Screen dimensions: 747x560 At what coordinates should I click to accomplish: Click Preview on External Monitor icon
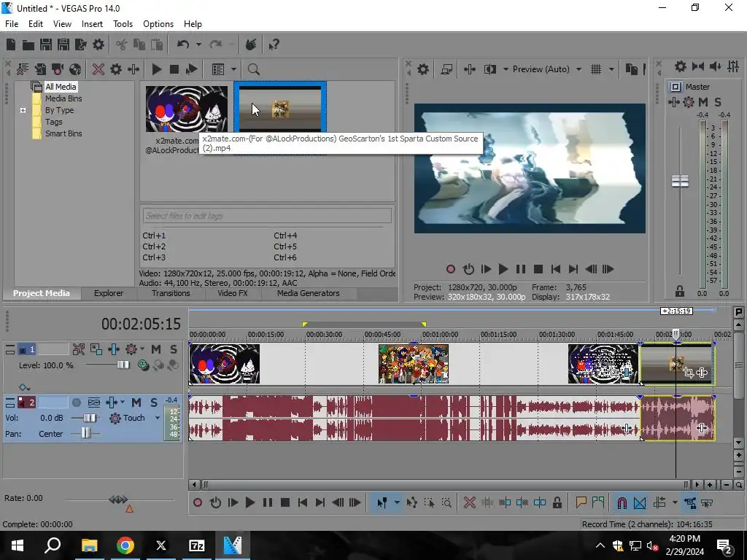pos(446,69)
